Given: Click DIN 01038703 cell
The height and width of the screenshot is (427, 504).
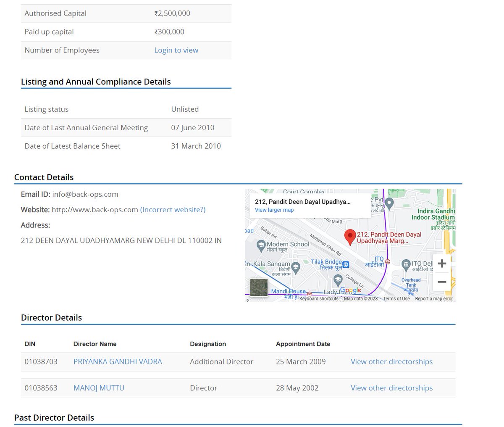Looking at the screenshot, I should coord(41,361).
